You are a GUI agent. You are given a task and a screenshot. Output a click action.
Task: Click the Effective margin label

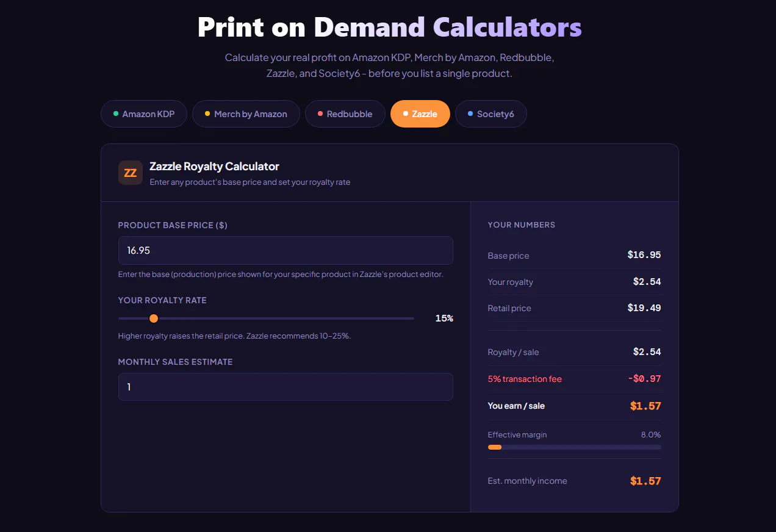(x=517, y=435)
